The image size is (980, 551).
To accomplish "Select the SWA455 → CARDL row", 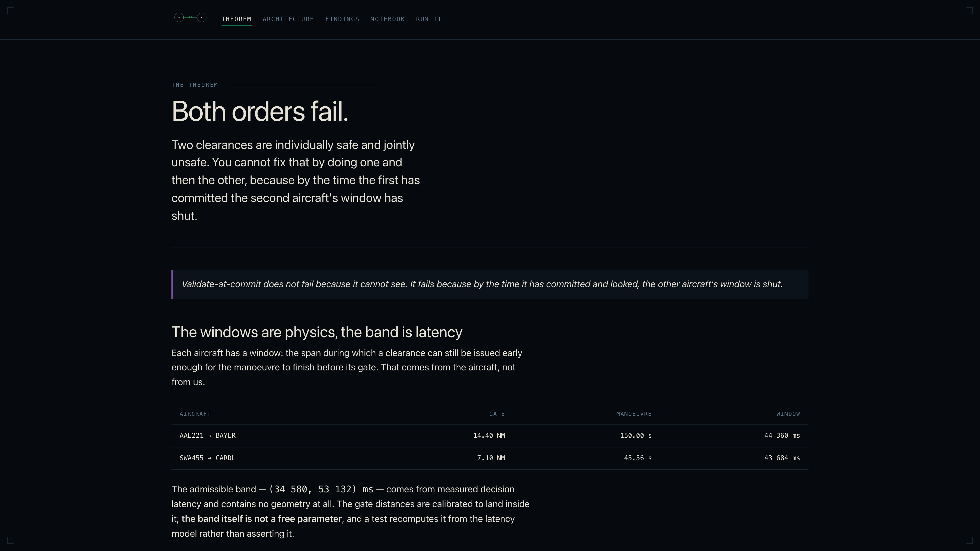I will [x=490, y=458].
